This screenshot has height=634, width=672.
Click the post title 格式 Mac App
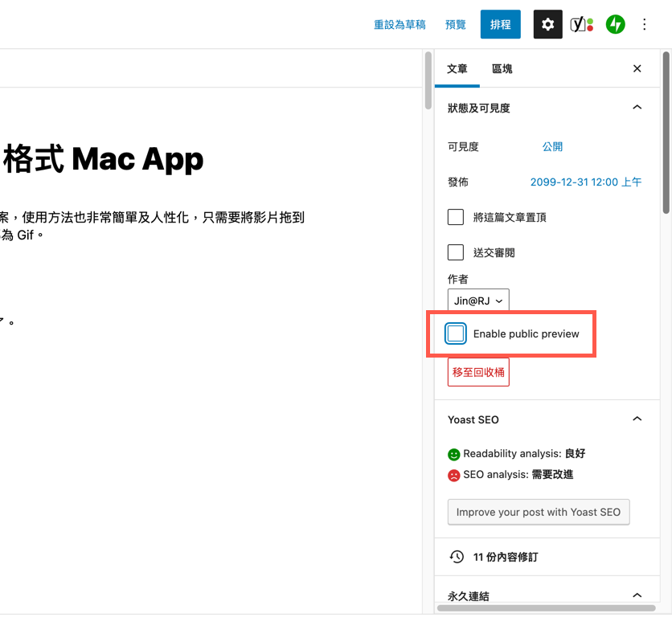pos(103,159)
